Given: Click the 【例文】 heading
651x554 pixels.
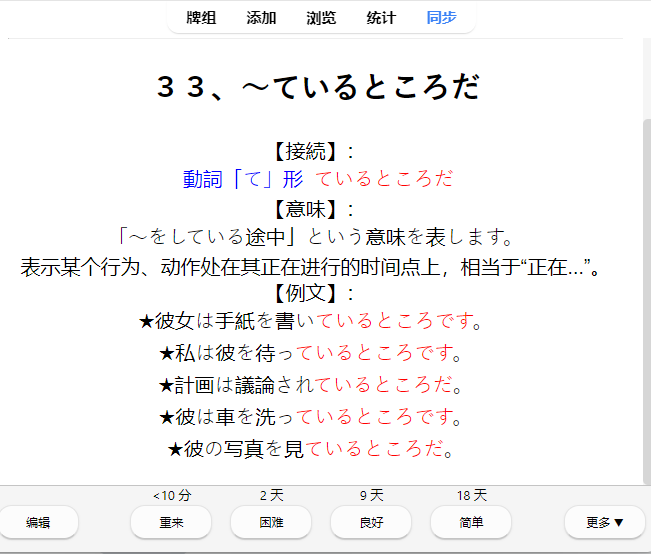Looking at the screenshot, I should tap(314, 293).
